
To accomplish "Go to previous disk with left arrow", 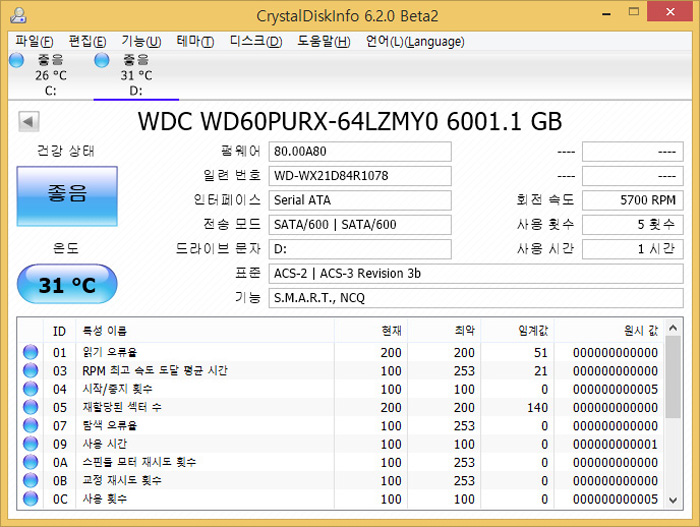I will pos(29,121).
